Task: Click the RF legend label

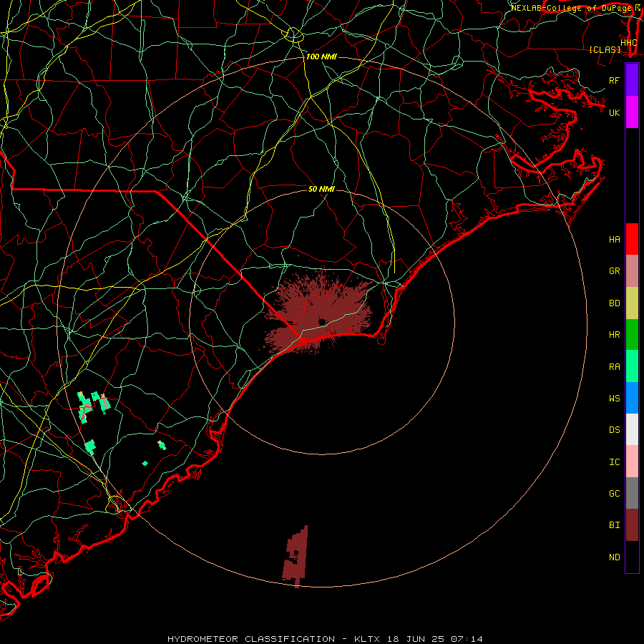Action: tap(615, 80)
